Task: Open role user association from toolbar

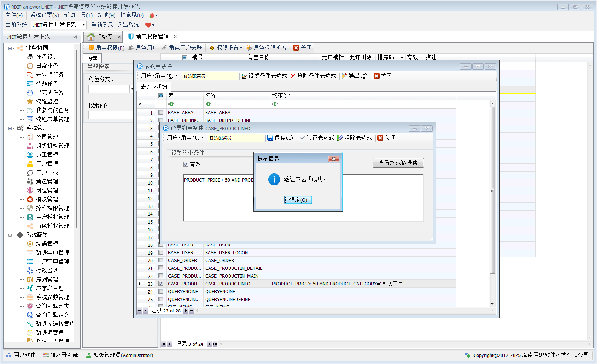Action: pos(182,48)
